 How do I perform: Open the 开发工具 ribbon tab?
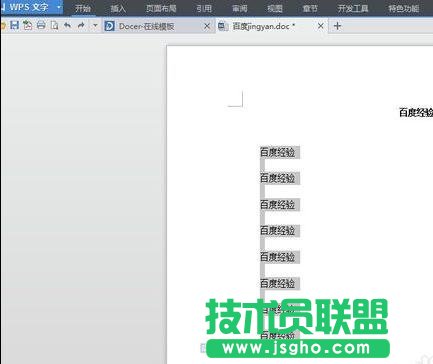click(x=353, y=8)
